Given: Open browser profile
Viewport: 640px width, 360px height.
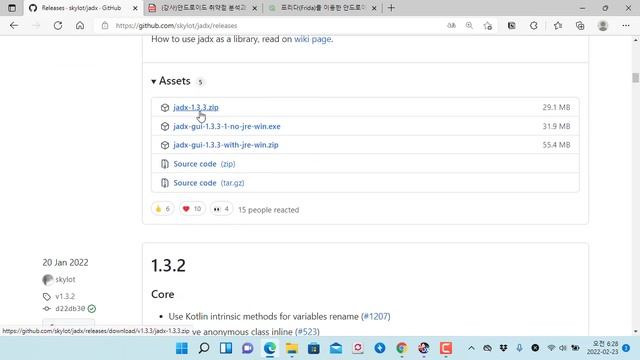Looking at the screenshot, I should (603, 25).
